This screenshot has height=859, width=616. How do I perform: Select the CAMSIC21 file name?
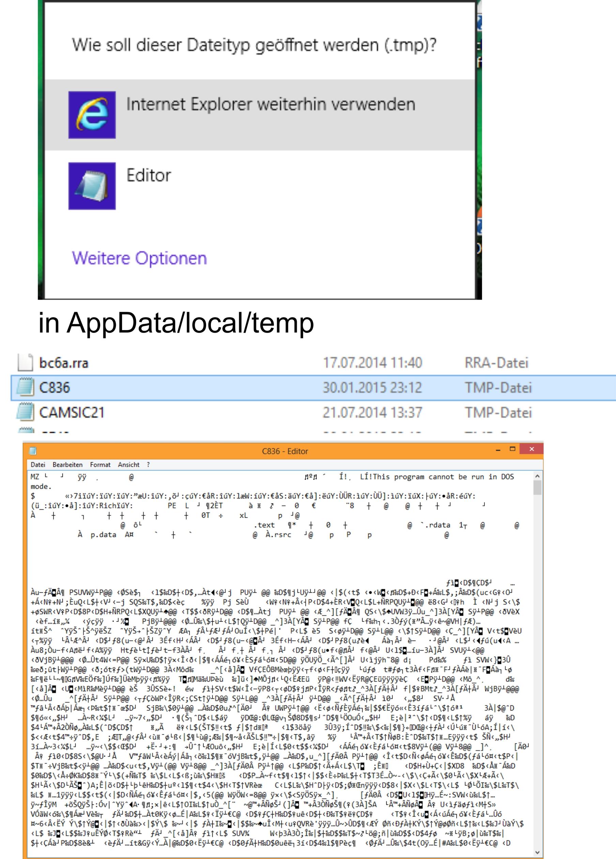tap(72, 412)
